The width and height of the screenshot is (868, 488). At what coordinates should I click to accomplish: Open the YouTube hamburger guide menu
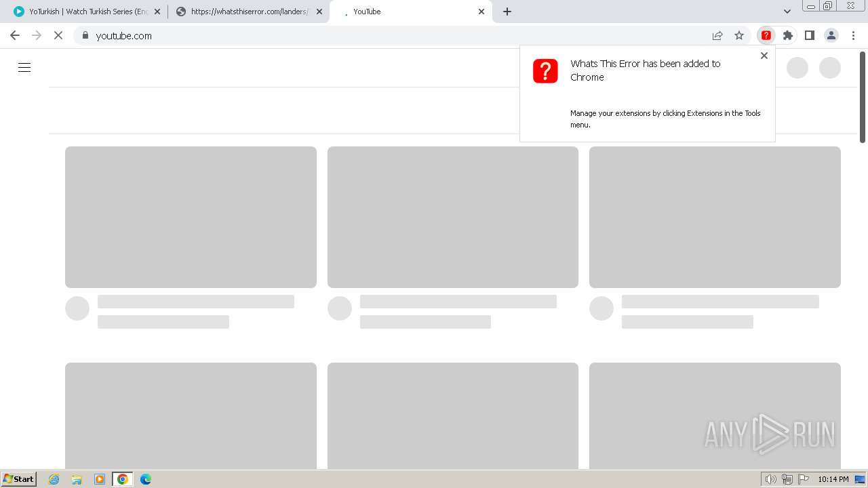tap(24, 67)
